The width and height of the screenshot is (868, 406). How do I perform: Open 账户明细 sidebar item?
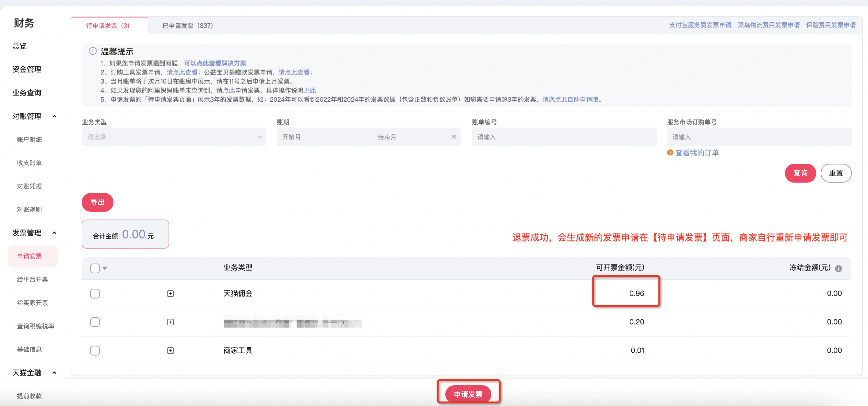click(29, 139)
